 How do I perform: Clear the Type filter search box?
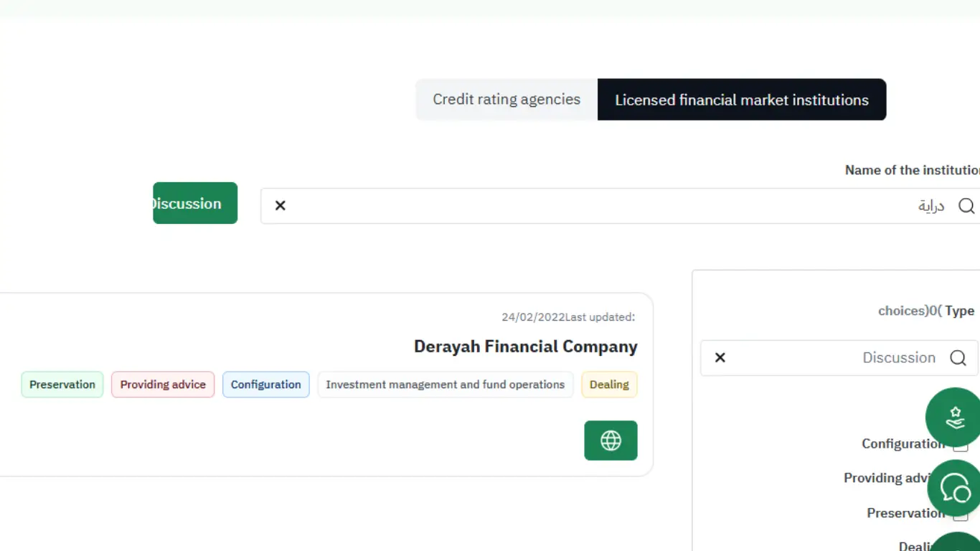[720, 358]
